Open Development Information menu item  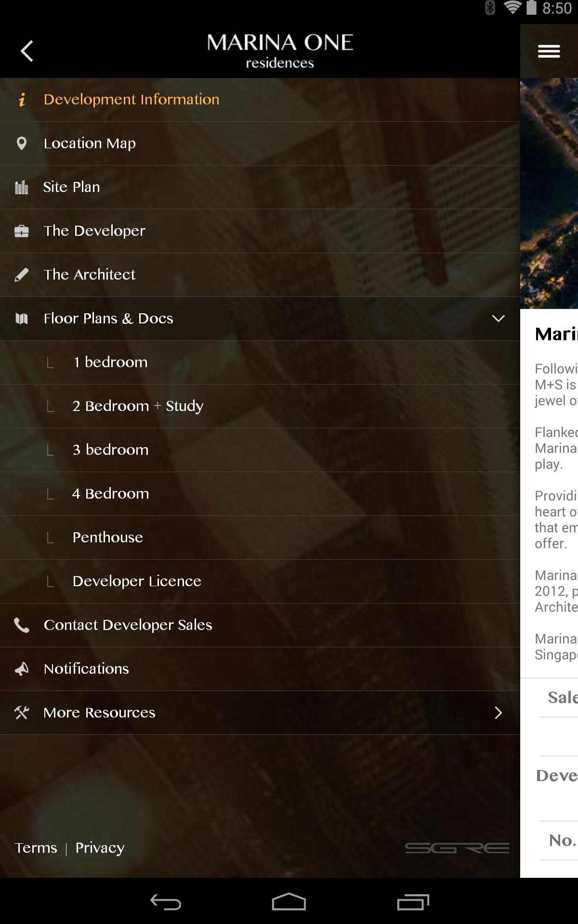260,100
